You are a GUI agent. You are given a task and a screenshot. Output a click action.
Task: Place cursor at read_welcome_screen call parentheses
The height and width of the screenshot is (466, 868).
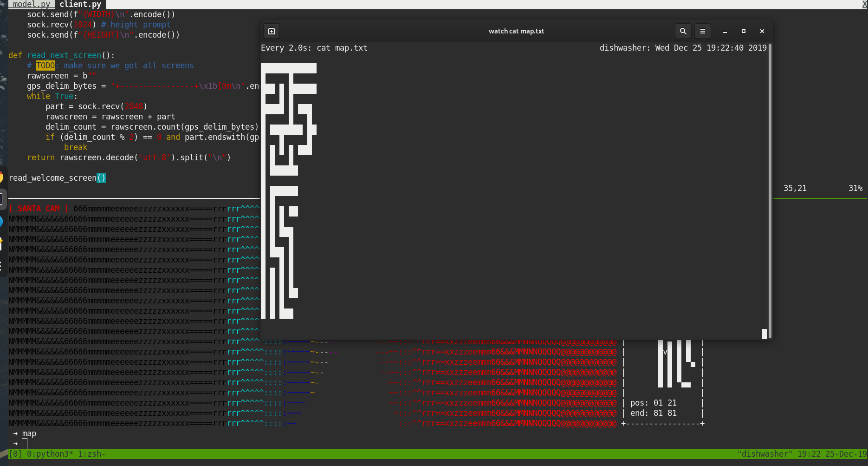(x=101, y=178)
